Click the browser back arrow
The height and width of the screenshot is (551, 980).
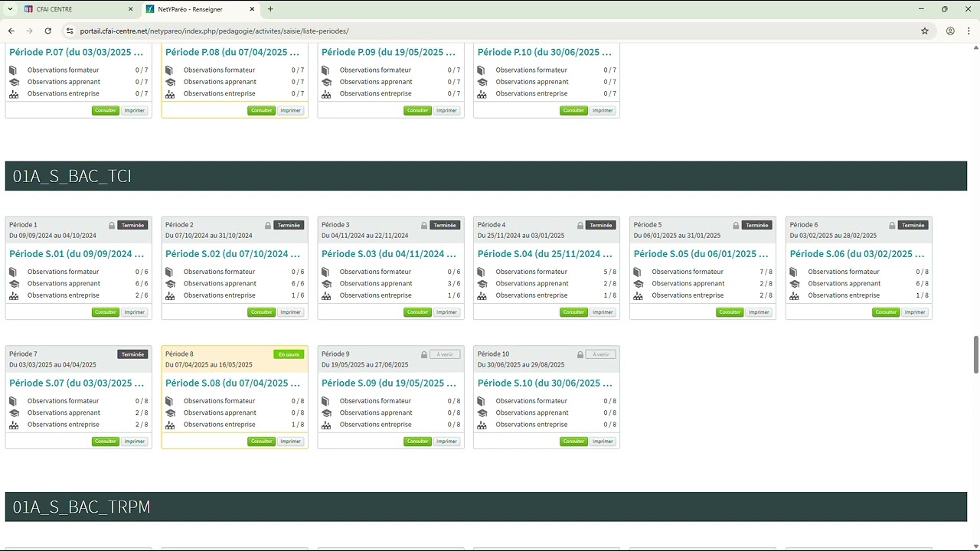[x=11, y=31]
